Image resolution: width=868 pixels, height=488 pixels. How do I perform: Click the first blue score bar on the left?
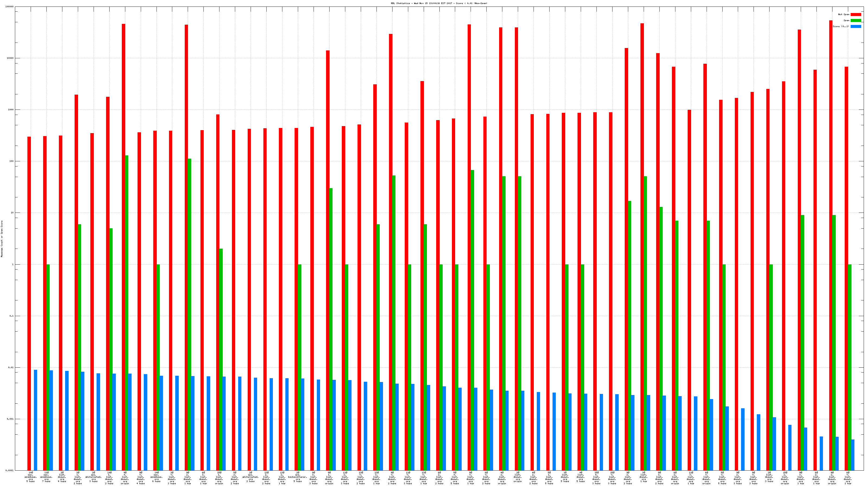pyautogui.click(x=35, y=420)
